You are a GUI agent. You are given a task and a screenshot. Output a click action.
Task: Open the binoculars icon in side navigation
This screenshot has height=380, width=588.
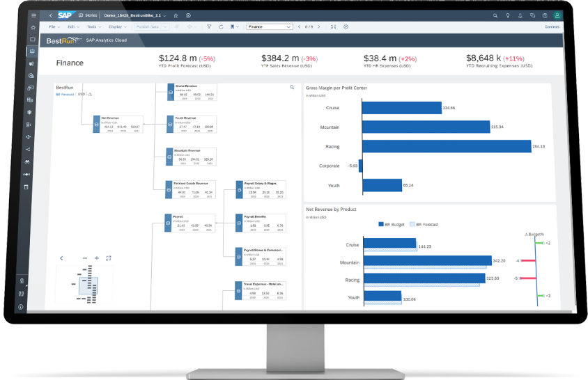(27, 162)
